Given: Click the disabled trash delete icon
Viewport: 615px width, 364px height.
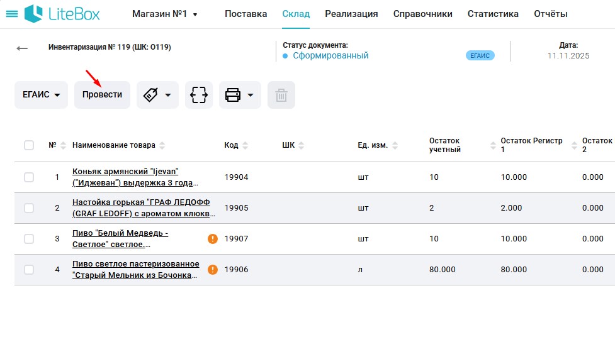Looking at the screenshot, I should pos(281,94).
